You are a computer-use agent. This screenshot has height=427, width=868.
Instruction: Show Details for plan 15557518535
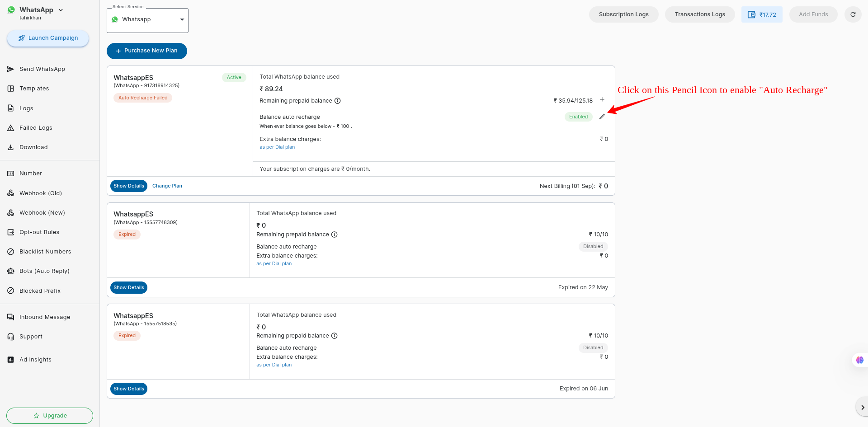129,389
